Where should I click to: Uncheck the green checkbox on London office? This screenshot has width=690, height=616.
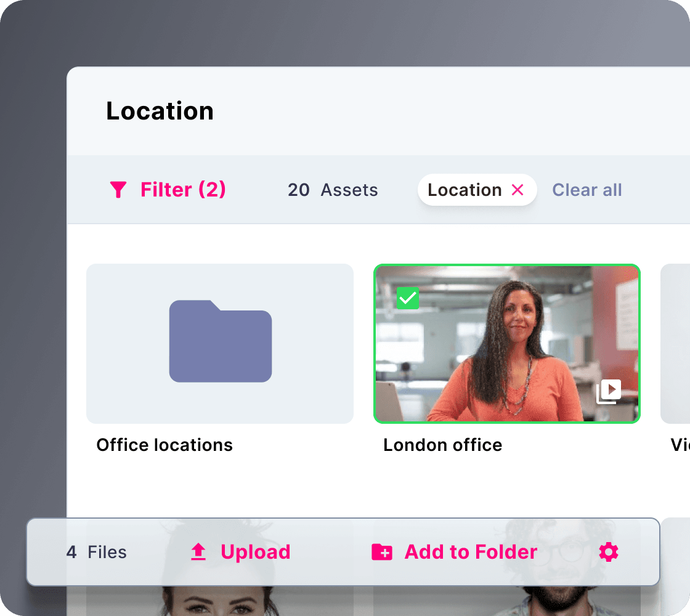pyautogui.click(x=407, y=298)
